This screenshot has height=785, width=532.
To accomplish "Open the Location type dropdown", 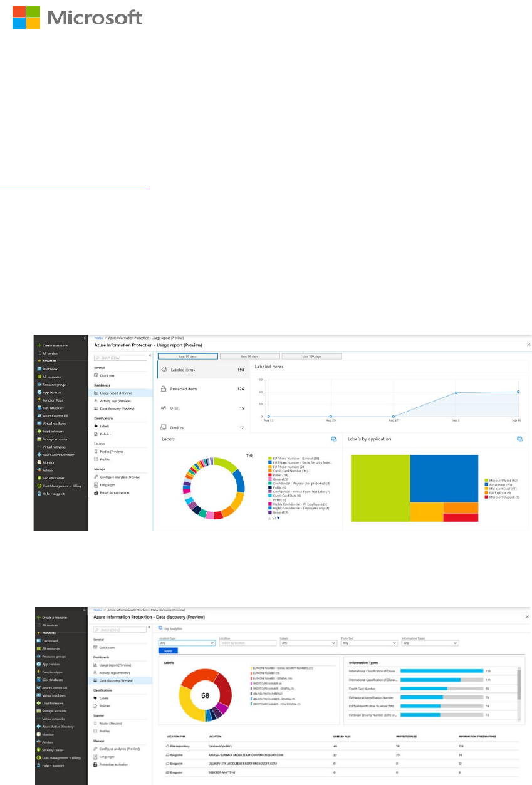I will pyautogui.click(x=187, y=643).
